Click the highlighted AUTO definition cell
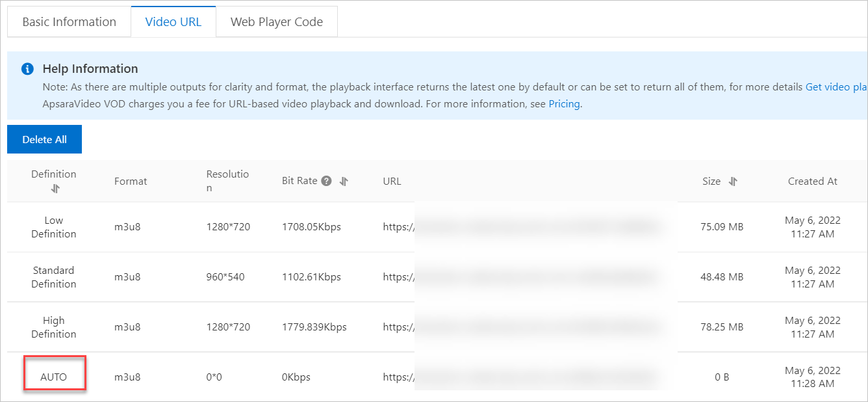The image size is (868, 402). (54, 376)
